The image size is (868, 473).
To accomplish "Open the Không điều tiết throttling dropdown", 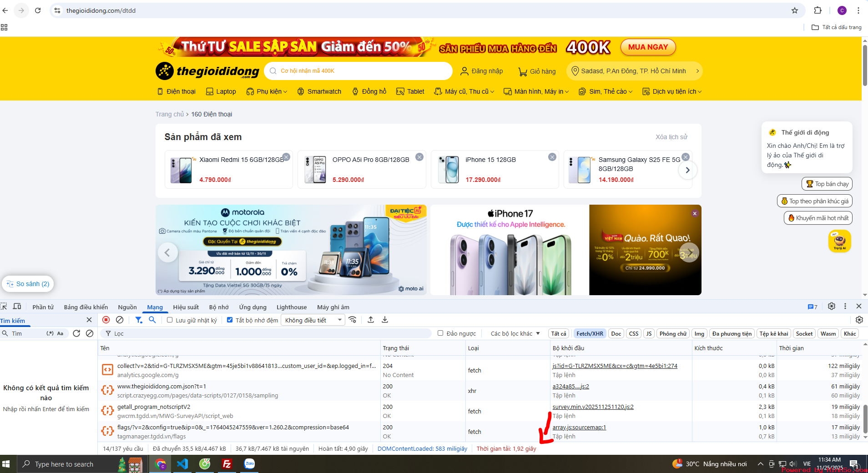I will [x=313, y=320].
